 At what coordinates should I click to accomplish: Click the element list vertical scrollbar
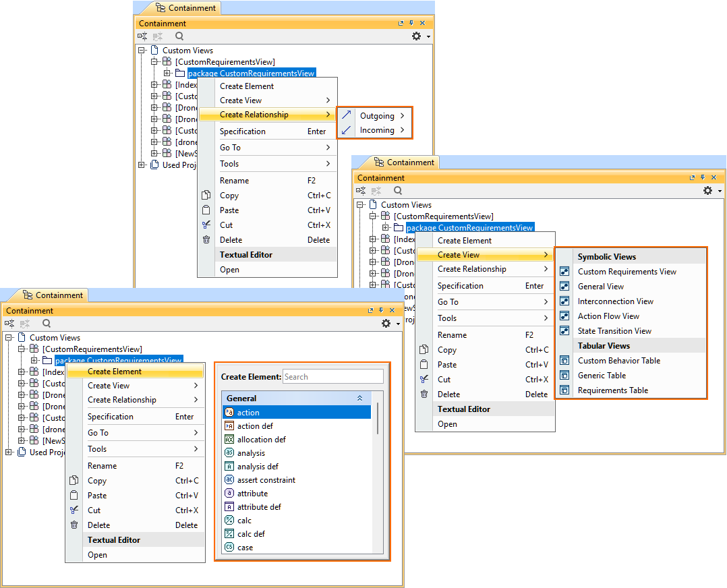(x=377, y=419)
